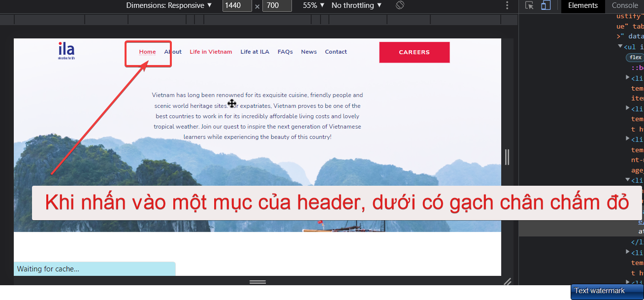Image resolution: width=644 pixels, height=300 pixels.
Task: Open the Life in Vietnam nav link
Action: 211,52
